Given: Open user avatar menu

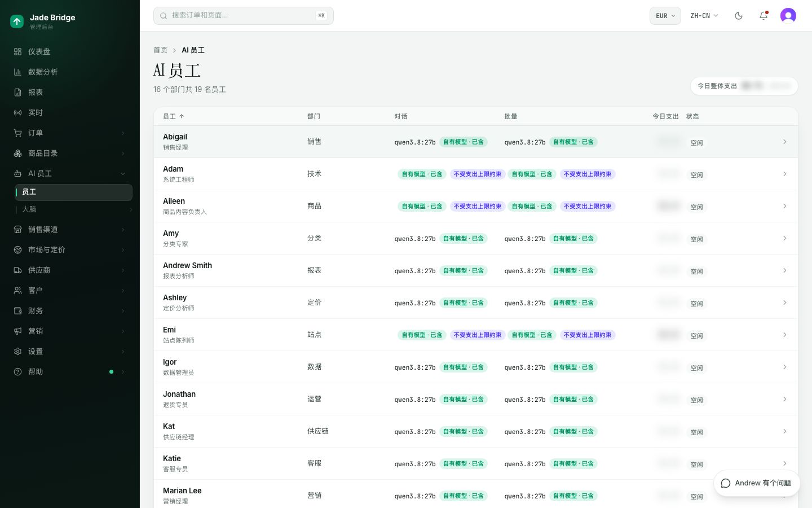Looking at the screenshot, I should click(x=788, y=16).
